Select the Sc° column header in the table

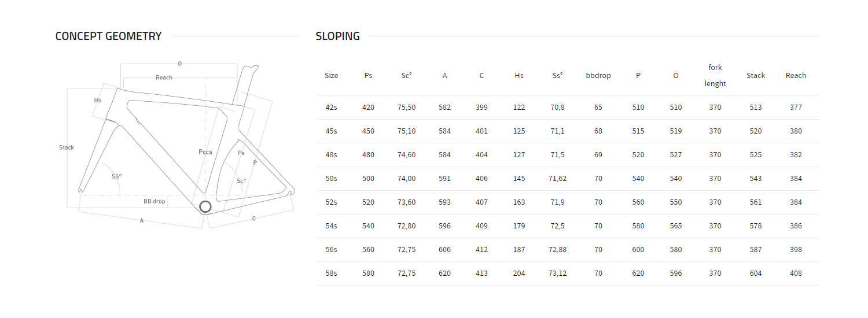point(407,76)
